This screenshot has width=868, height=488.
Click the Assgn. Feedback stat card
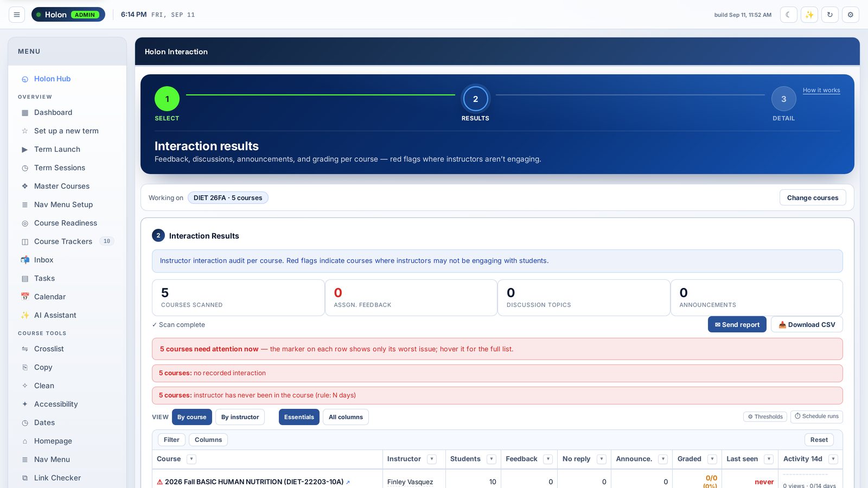coord(411,298)
